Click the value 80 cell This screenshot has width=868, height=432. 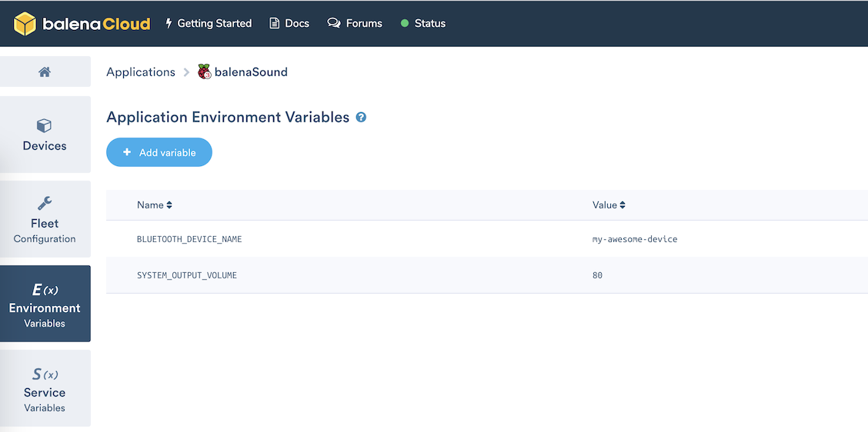[x=597, y=275]
